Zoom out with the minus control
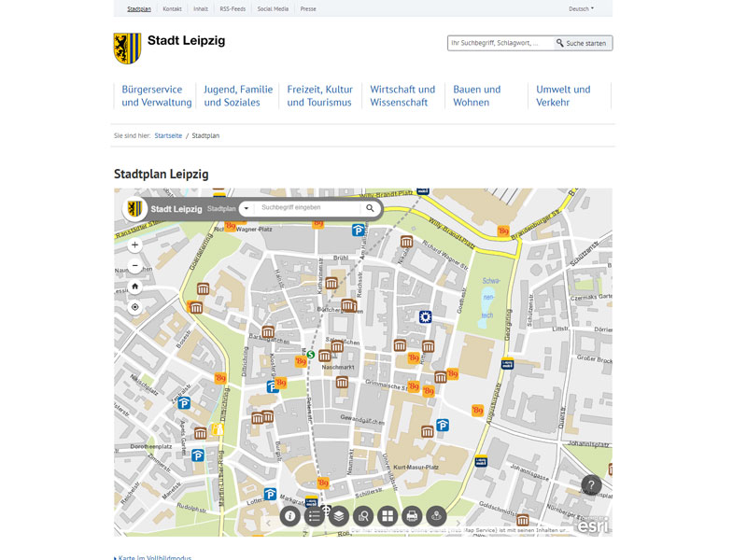This screenshot has width=747, height=560. click(x=134, y=265)
